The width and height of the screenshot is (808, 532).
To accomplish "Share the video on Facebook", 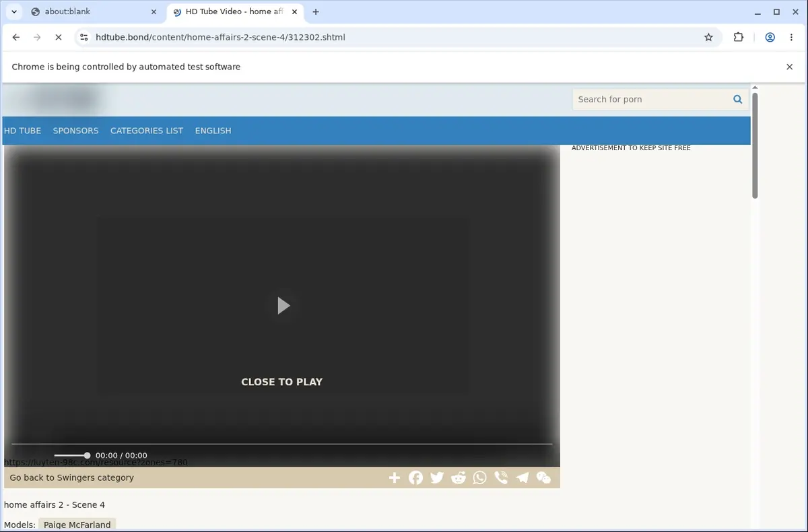I will coord(415,477).
